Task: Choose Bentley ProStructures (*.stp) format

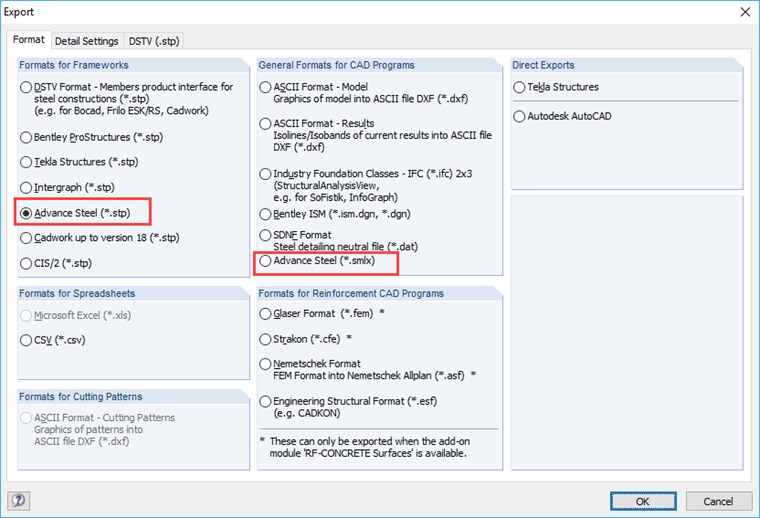Action: [26, 136]
